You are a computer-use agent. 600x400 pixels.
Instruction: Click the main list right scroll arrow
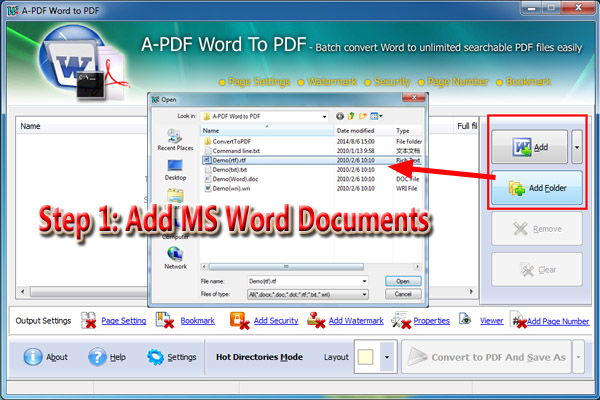471,292
